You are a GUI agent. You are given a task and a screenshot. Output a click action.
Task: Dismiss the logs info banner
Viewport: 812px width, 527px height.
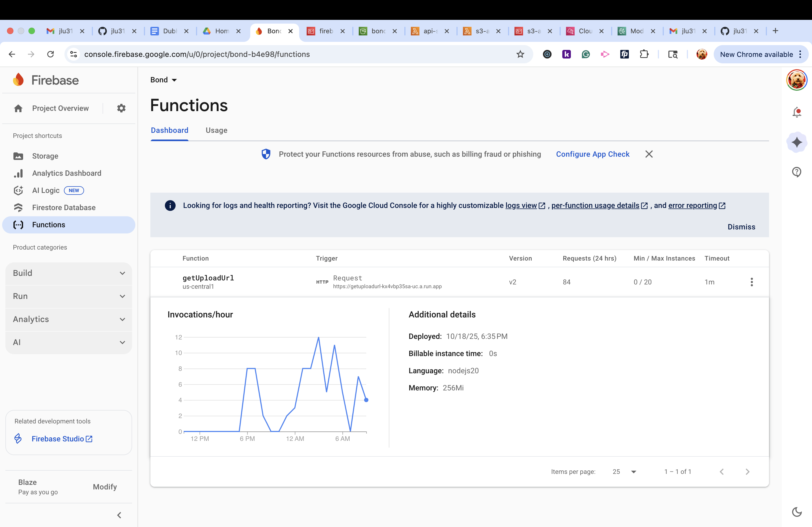pyautogui.click(x=741, y=227)
